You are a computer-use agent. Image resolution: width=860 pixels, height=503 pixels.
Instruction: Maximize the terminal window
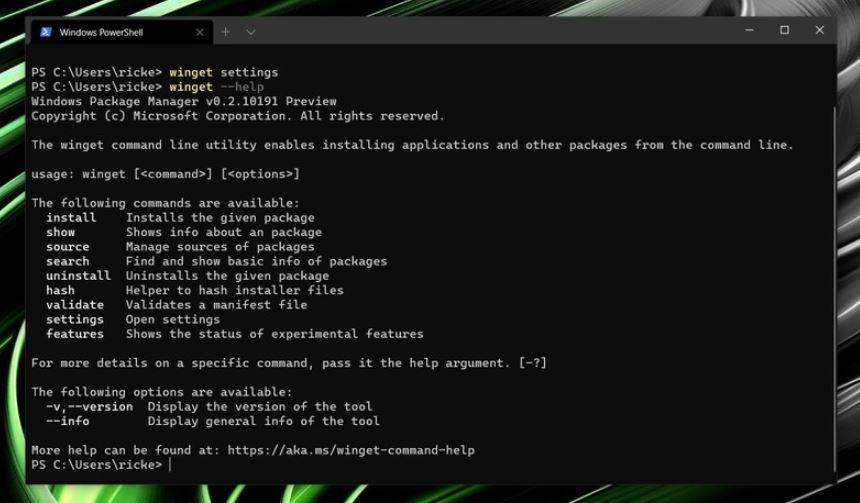(784, 30)
